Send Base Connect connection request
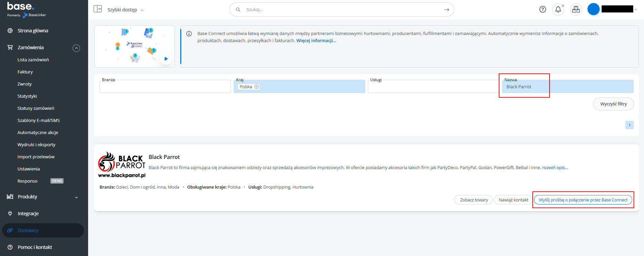This screenshot has width=644, height=256. point(583,200)
